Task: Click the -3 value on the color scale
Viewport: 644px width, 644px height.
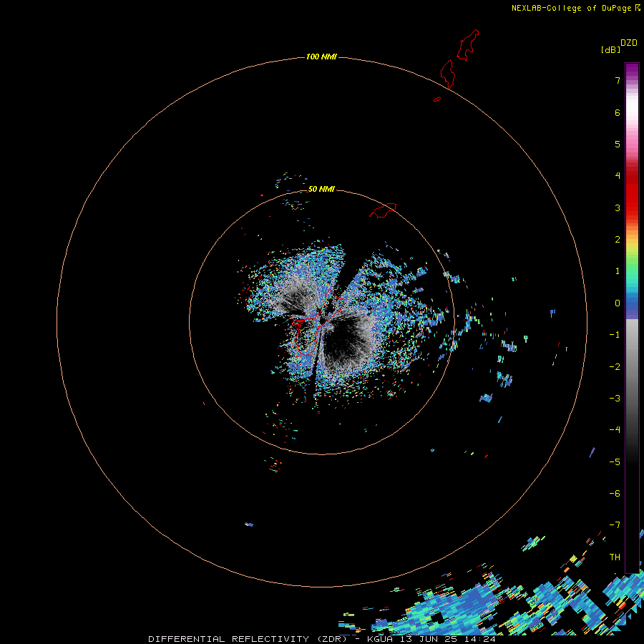Action: tap(615, 399)
